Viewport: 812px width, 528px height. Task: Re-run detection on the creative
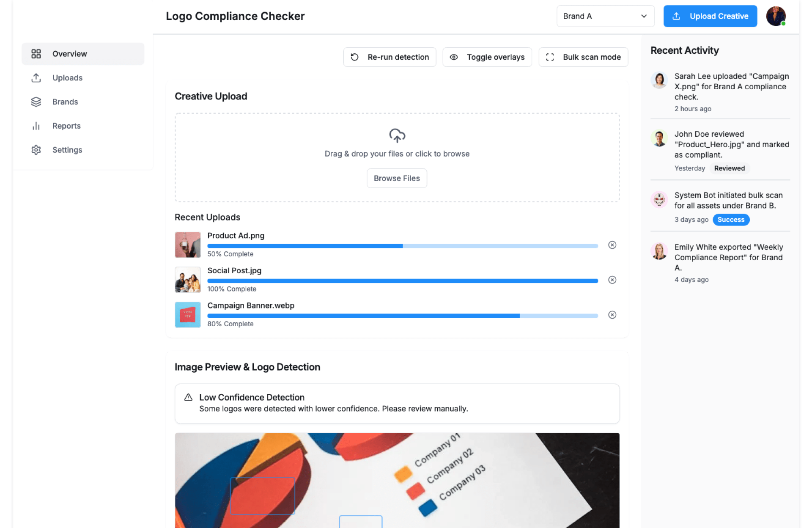pyautogui.click(x=390, y=57)
